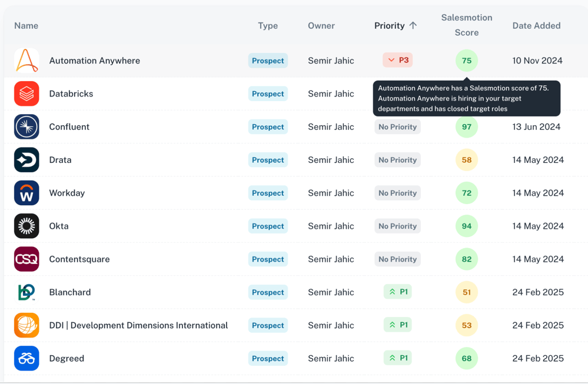
Task: Sort by the Date Added column header
Action: [x=536, y=26]
